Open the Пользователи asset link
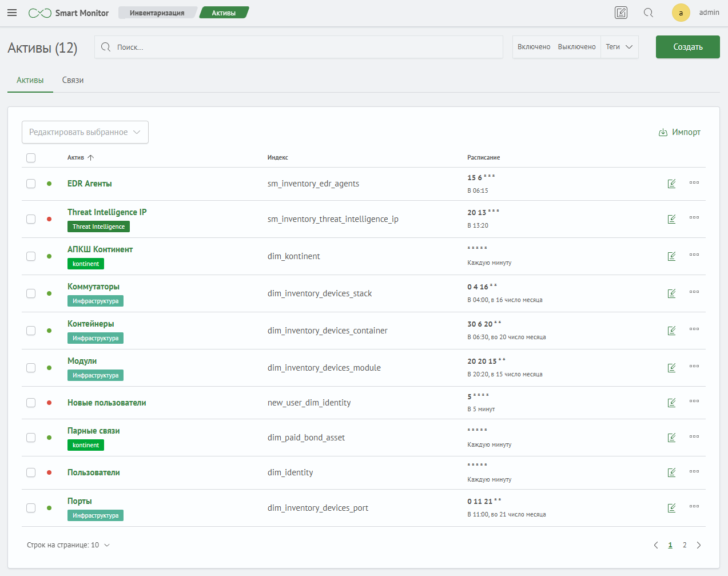Image resolution: width=728 pixels, height=576 pixels. coord(94,472)
